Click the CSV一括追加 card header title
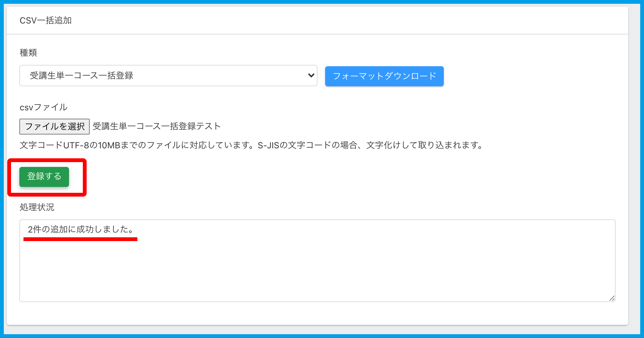This screenshot has height=338, width=644. [x=46, y=21]
